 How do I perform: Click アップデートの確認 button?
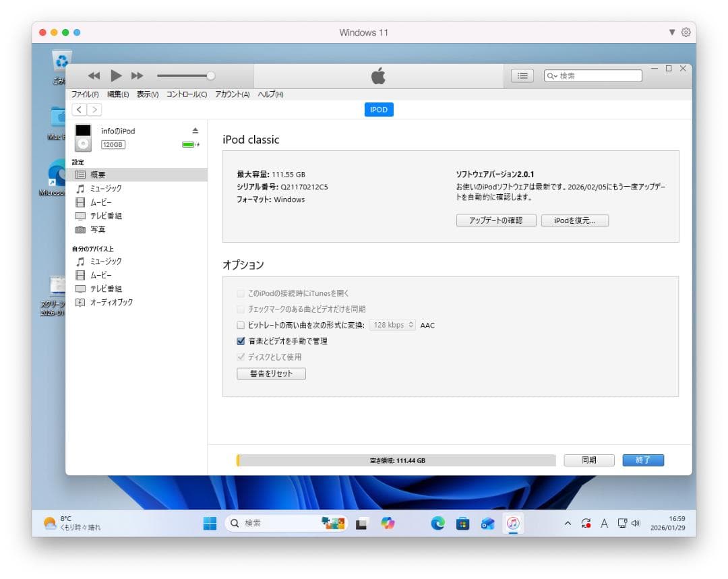click(x=496, y=220)
